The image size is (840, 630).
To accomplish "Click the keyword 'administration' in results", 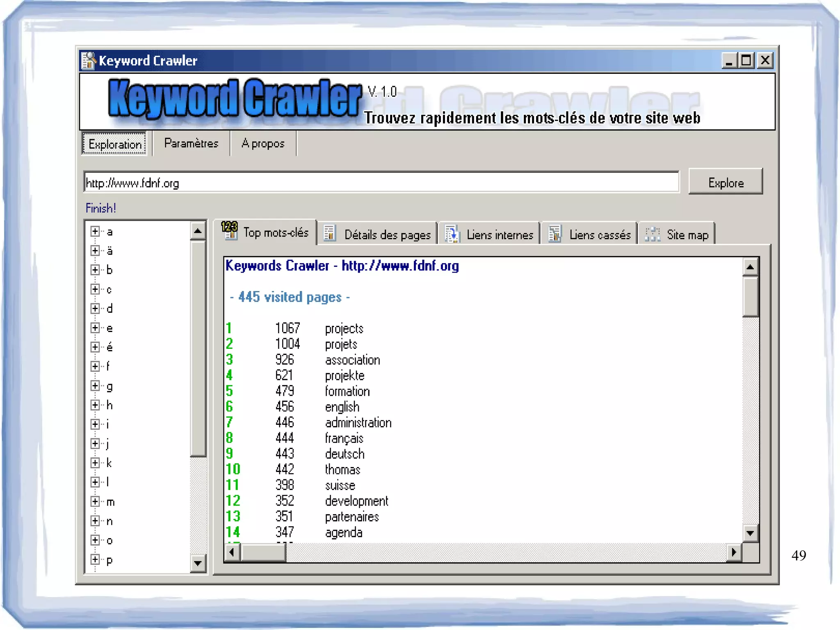I will 358,423.
